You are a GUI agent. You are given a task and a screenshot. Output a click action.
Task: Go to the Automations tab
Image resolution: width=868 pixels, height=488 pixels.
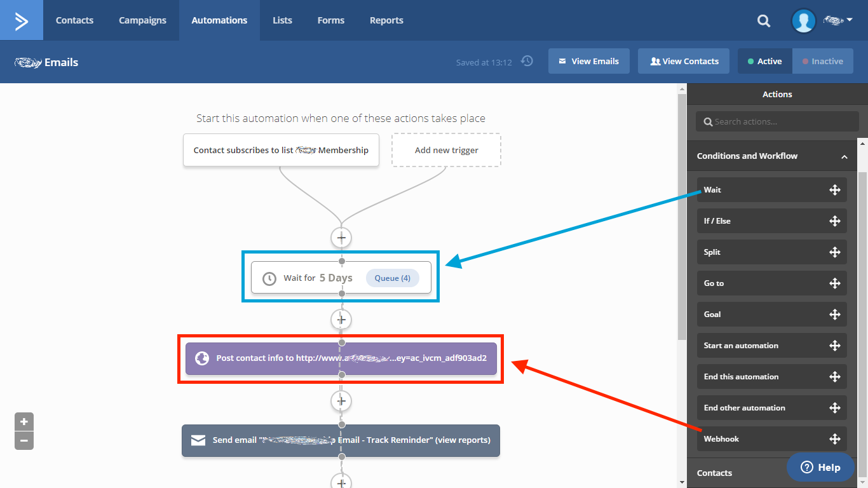[x=219, y=20]
